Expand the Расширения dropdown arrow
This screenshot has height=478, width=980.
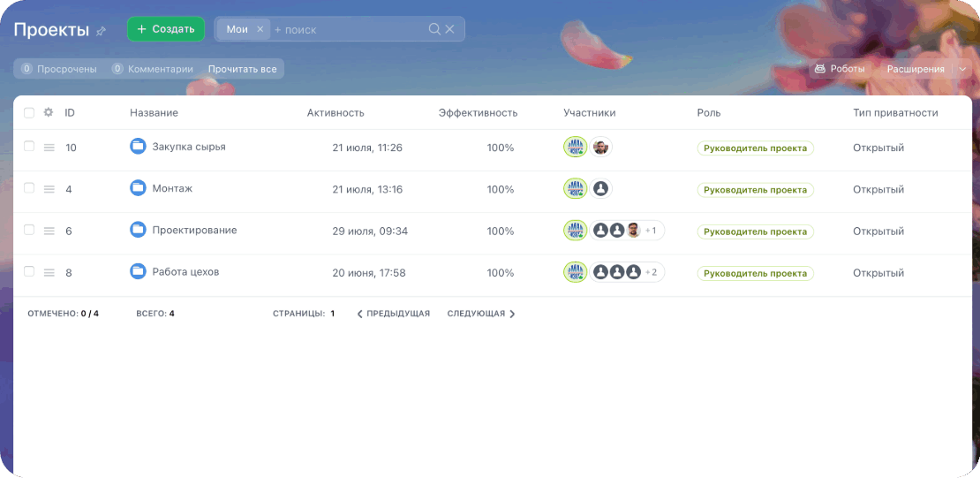pos(962,69)
